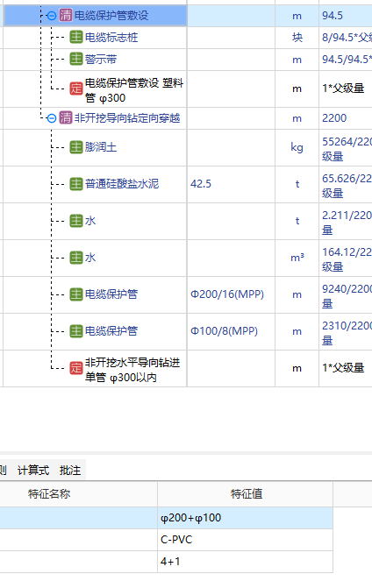Click the 特征值 column header
The height and width of the screenshot is (588, 372).
[x=246, y=494]
